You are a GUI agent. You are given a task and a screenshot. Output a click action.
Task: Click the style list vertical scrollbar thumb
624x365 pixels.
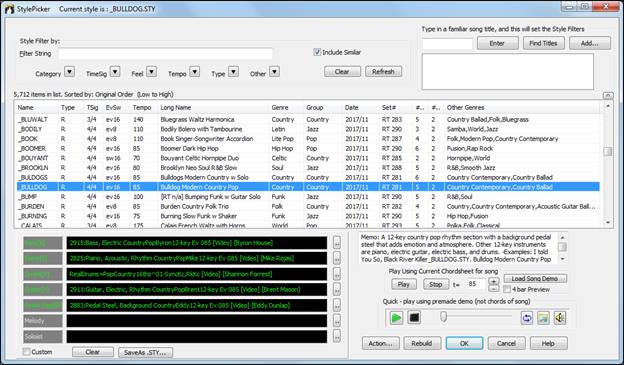pyautogui.click(x=608, y=152)
